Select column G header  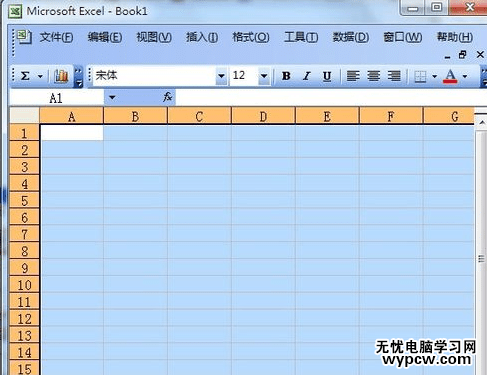(449, 117)
